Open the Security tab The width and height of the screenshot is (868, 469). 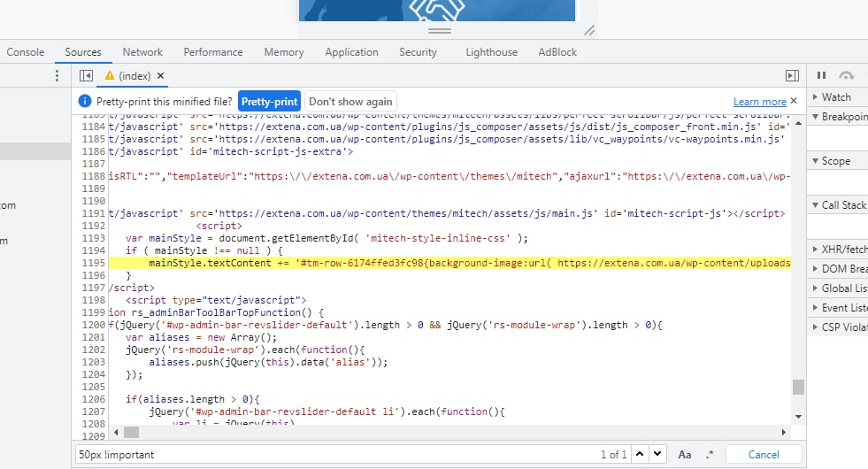(418, 52)
